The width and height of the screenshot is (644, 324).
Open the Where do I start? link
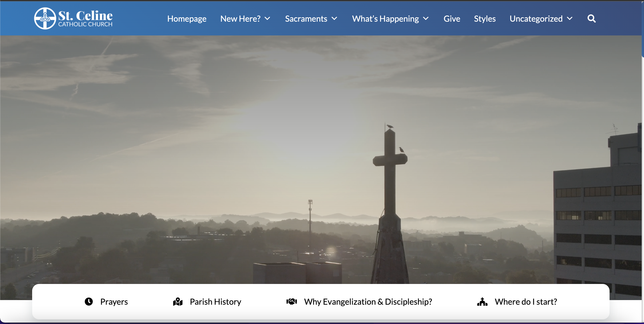click(526, 302)
